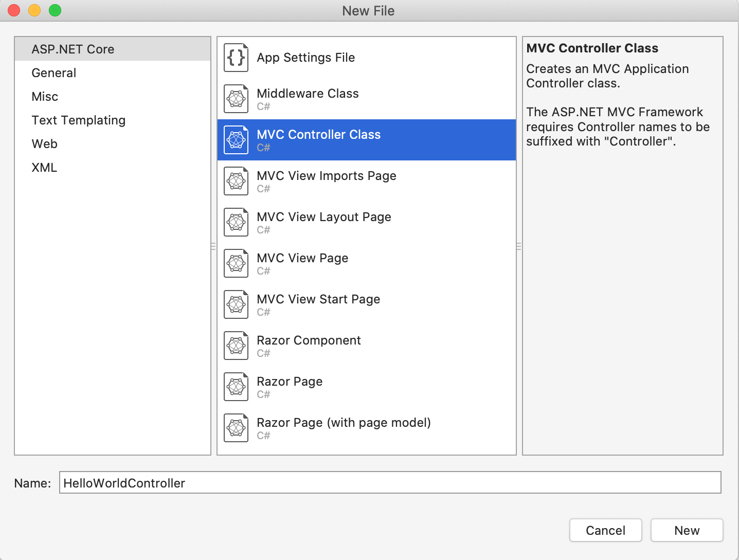
Task: Open the Misc category
Action: (x=45, y=96)
